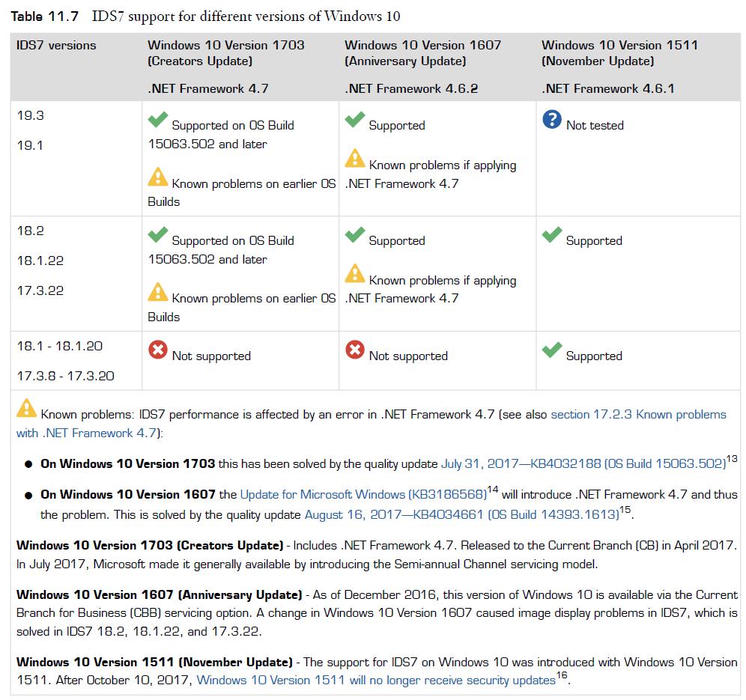The width and height of the screenshot is (746, 700).
Task: Click the blue question mark Not tested icon
Action: [x=552, y=119]
